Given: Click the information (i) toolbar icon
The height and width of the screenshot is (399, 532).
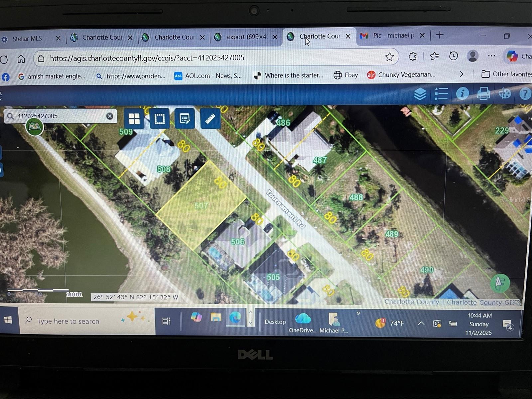Looking at the screenshot, I should [x=462, y=93].
